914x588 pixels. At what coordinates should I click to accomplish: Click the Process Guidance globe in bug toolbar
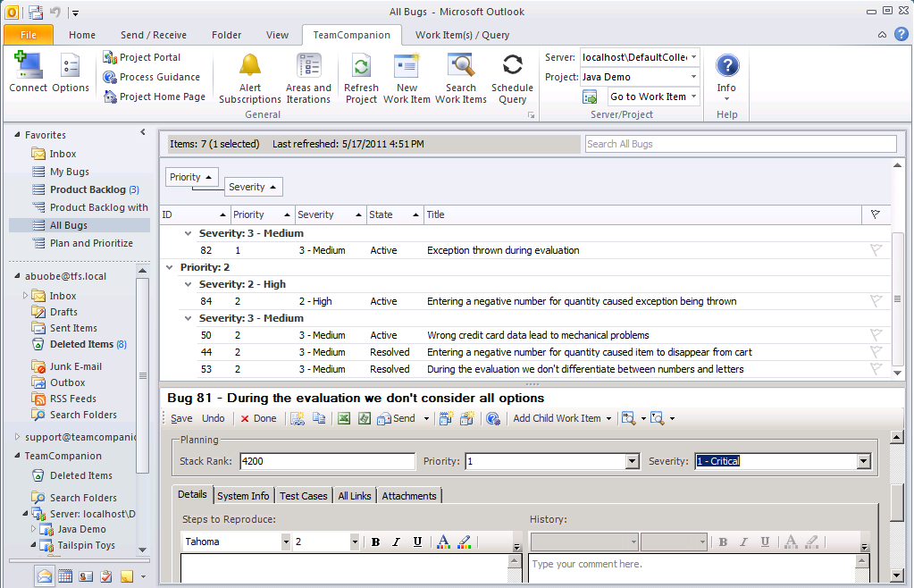493,418
